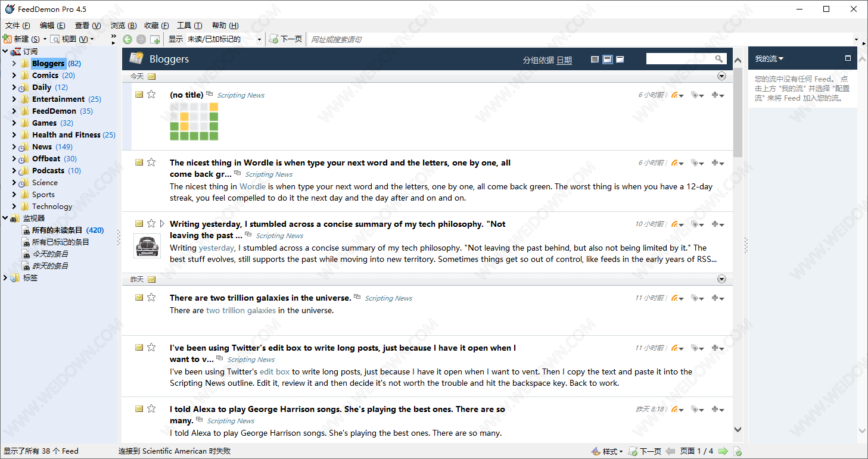
Task: Star the '(no title)' post
Action: point(151,94)
